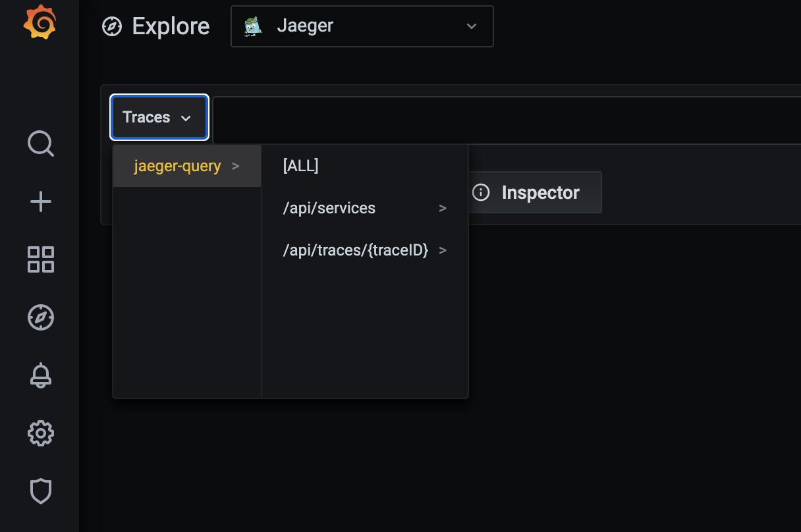The width and height of the screenshot is (801, 532).
Task: Open the Jaeger data source picker
Action: coord(362,26)
